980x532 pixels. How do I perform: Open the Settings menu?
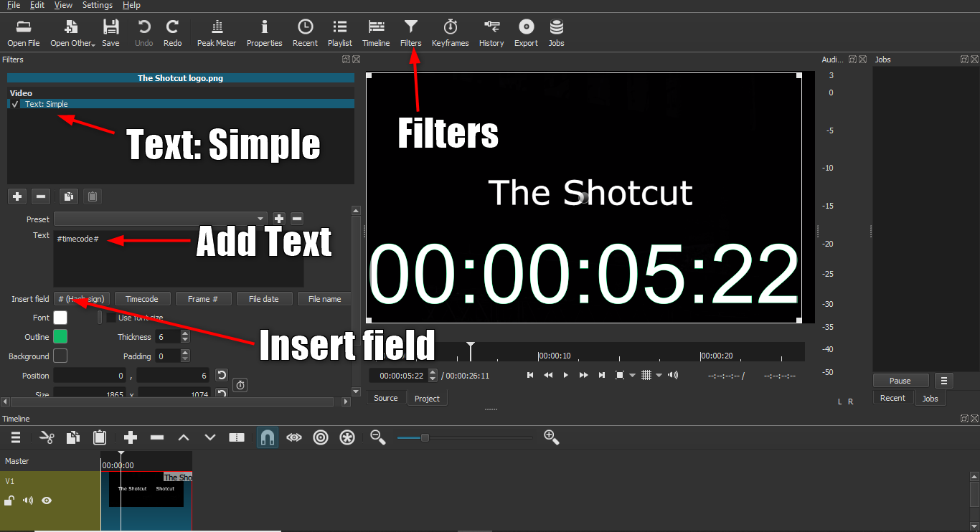coord(97,5)
